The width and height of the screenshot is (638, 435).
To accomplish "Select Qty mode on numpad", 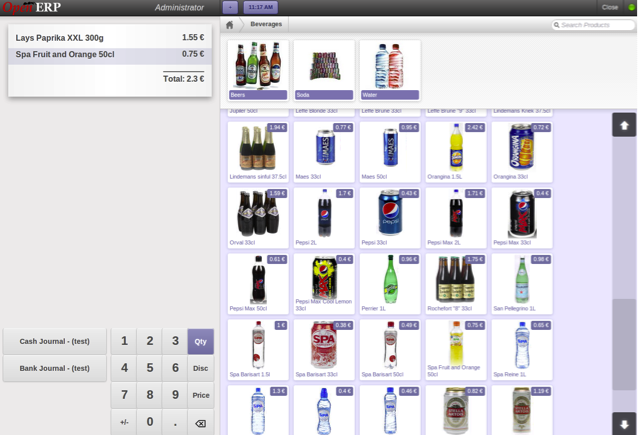I will (201, 341).
